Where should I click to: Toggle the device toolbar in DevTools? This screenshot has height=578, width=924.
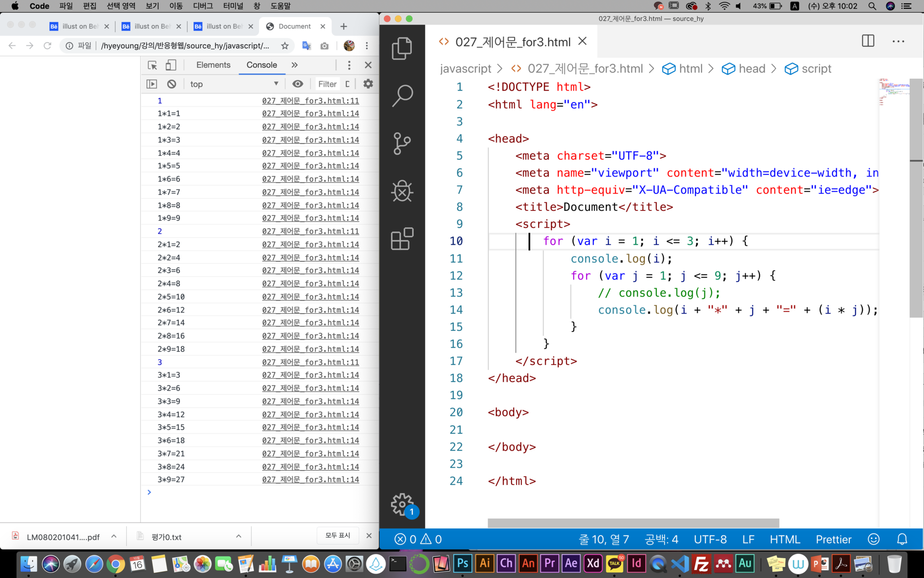[x=171, y=65]
